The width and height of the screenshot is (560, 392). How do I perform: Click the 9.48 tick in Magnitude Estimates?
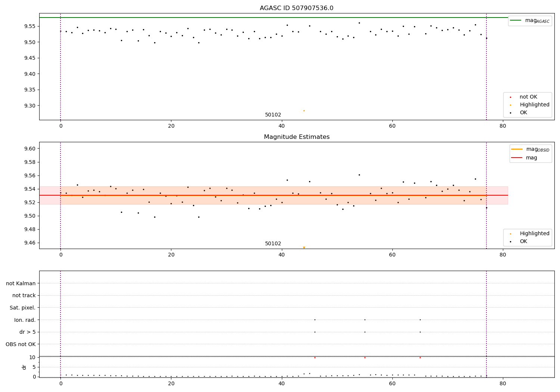tap(29, 229)
